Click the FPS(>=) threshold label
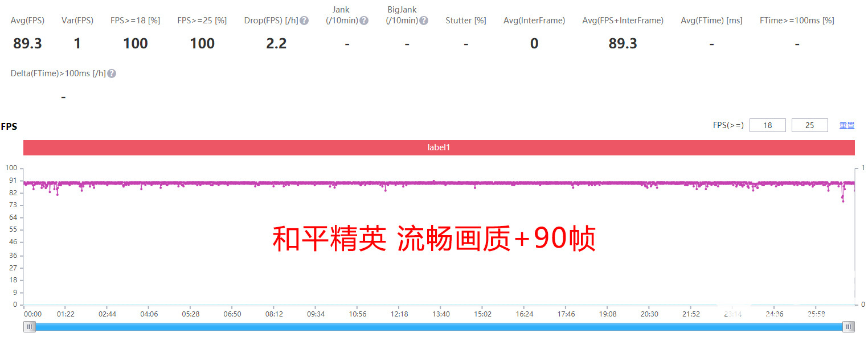Screen dimensions: 868x337 point(728,125)
